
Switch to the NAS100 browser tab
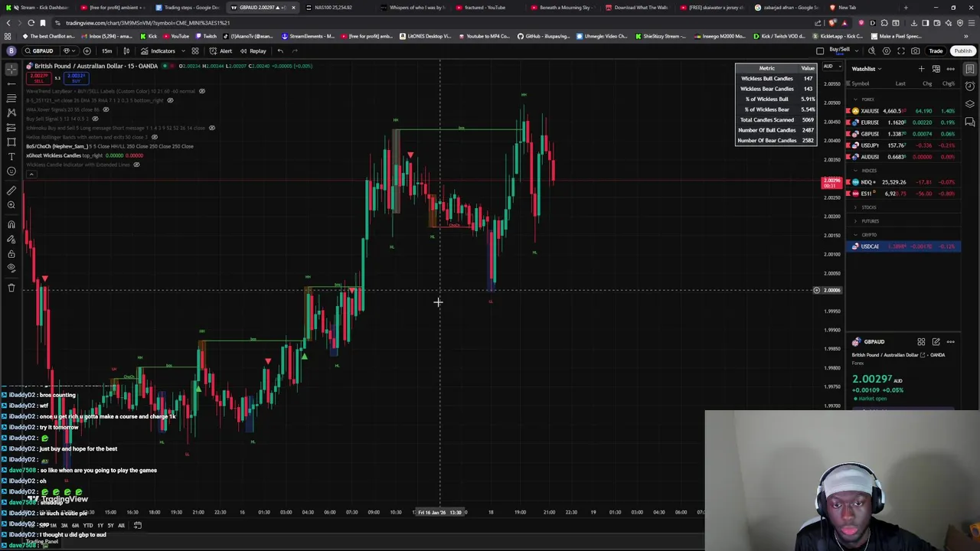(332, 8)
